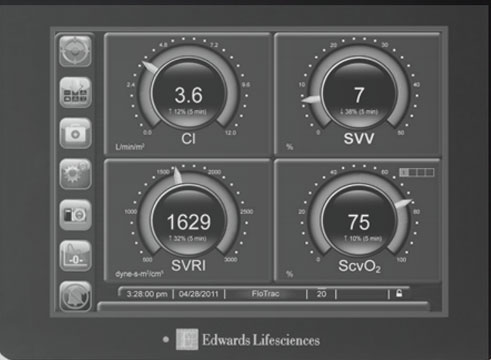Tap the L/min/m² unit label
Viewport: 491px width, 360px height.
point(130,147)
